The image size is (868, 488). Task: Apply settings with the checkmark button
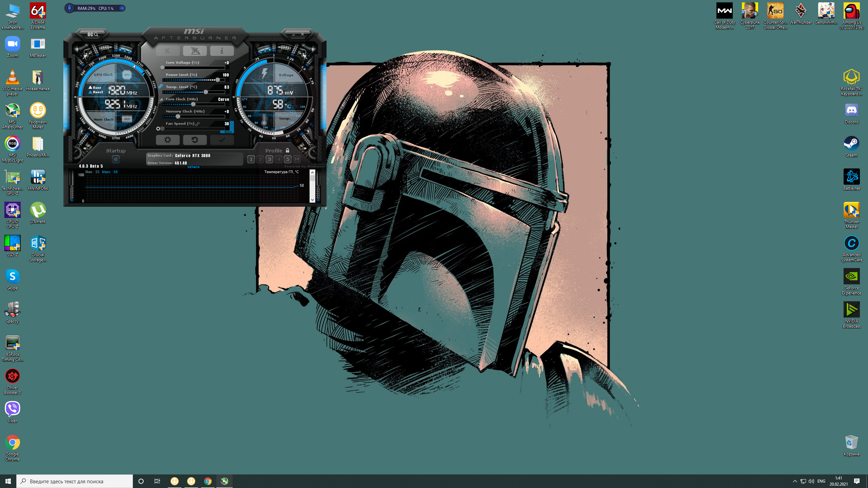click(222, 140)
